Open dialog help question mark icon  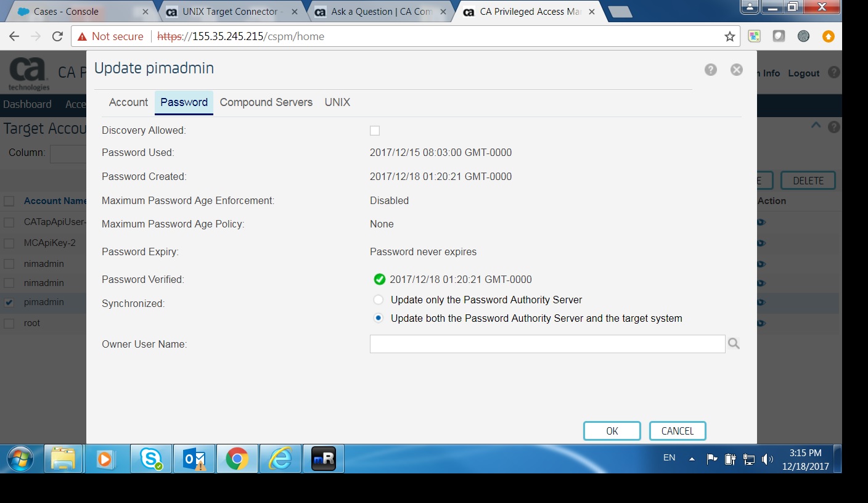[711, 70]
